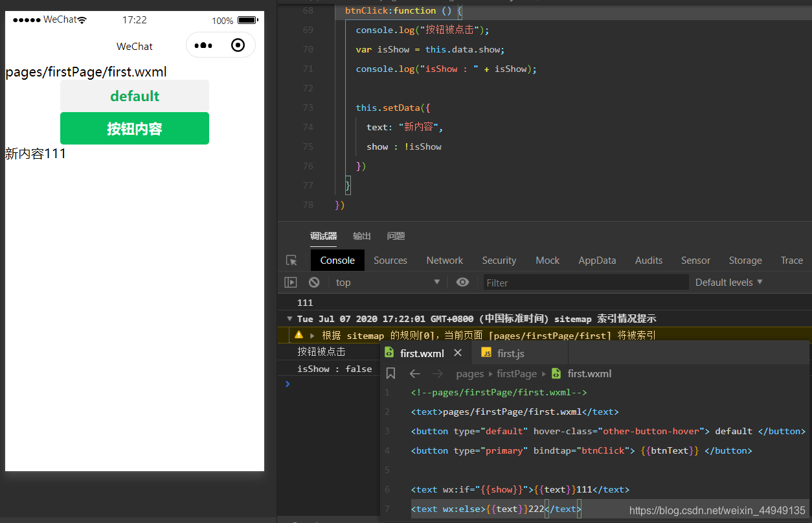The width and height of the screenshot is (812, 523).
Task: Toggle the console sidebar panel icon
Action: 291,283
